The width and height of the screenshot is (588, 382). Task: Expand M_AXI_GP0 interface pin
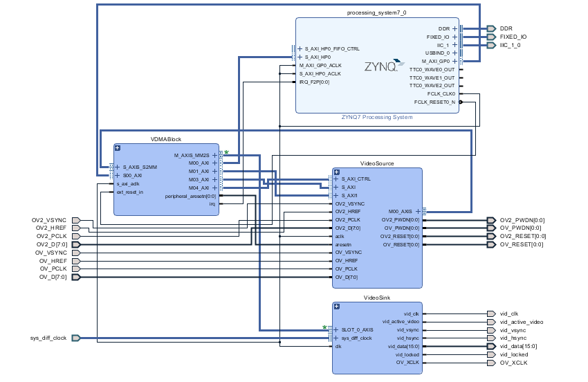pyautogui.click(x=454, y=61)
